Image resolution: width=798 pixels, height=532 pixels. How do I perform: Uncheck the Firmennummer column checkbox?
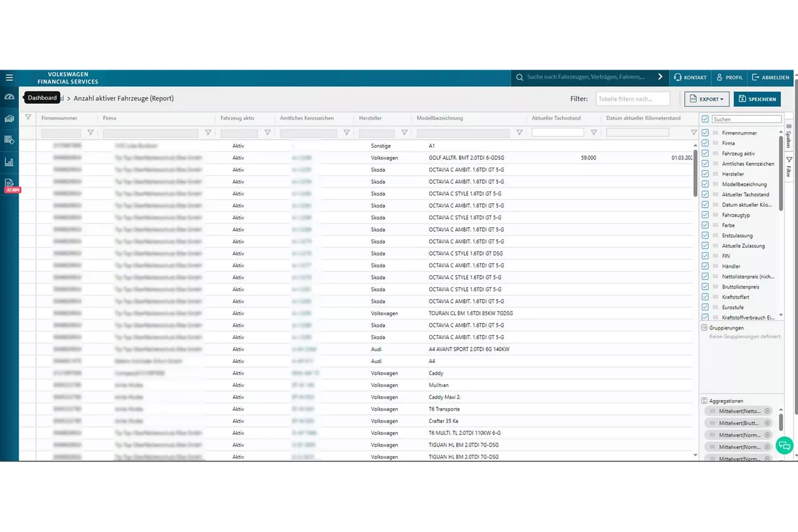coord(705,133)
